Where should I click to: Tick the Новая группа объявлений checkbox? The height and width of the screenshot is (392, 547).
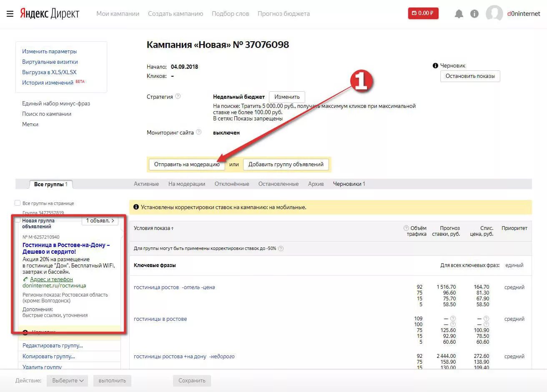click(18, 220)
